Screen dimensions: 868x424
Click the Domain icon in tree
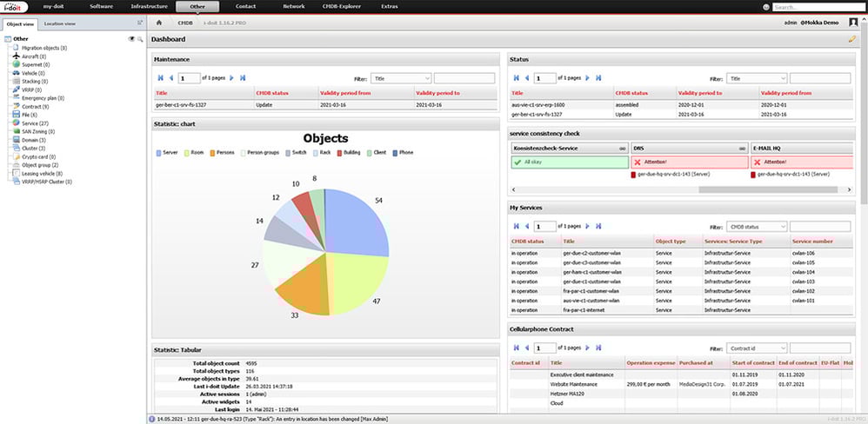17,140
